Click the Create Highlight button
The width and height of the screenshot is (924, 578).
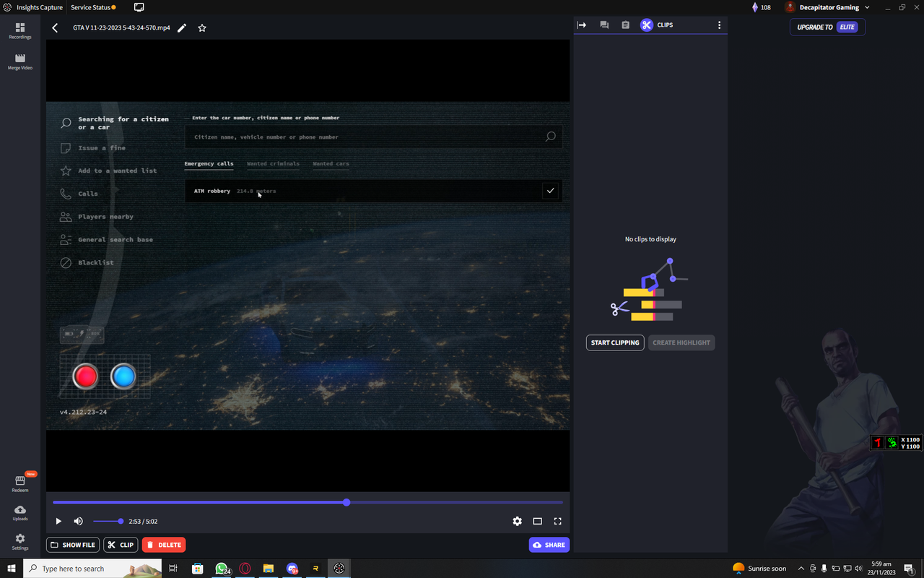[681, 342]
